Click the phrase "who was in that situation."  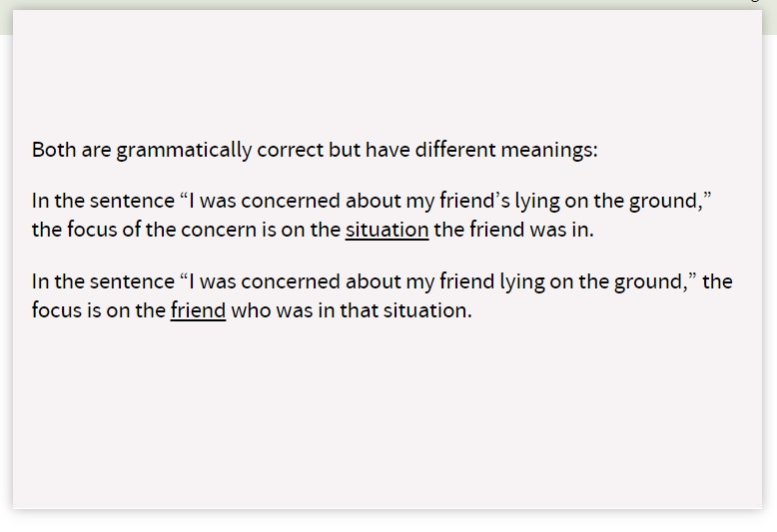coord(351,310)
